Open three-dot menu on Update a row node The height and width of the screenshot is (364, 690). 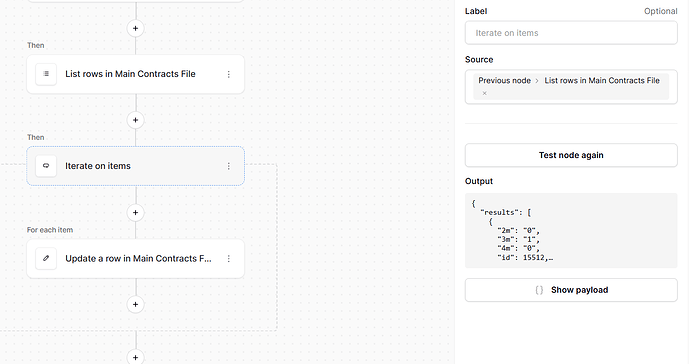pyautogui.click(x=228, y=258)
